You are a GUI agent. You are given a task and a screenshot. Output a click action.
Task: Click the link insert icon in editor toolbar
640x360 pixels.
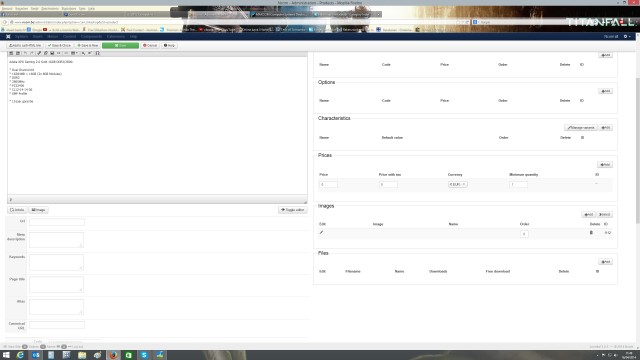[x=39, y=53]
